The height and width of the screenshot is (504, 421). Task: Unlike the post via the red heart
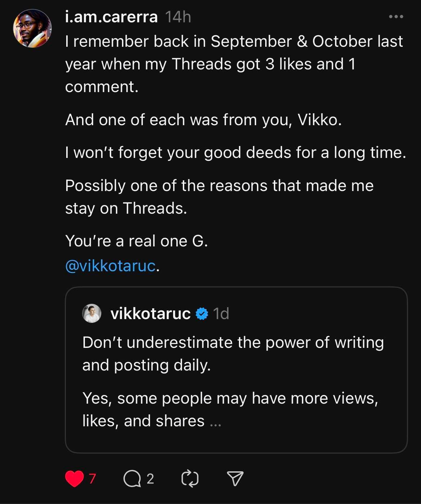tap(74, 479)
